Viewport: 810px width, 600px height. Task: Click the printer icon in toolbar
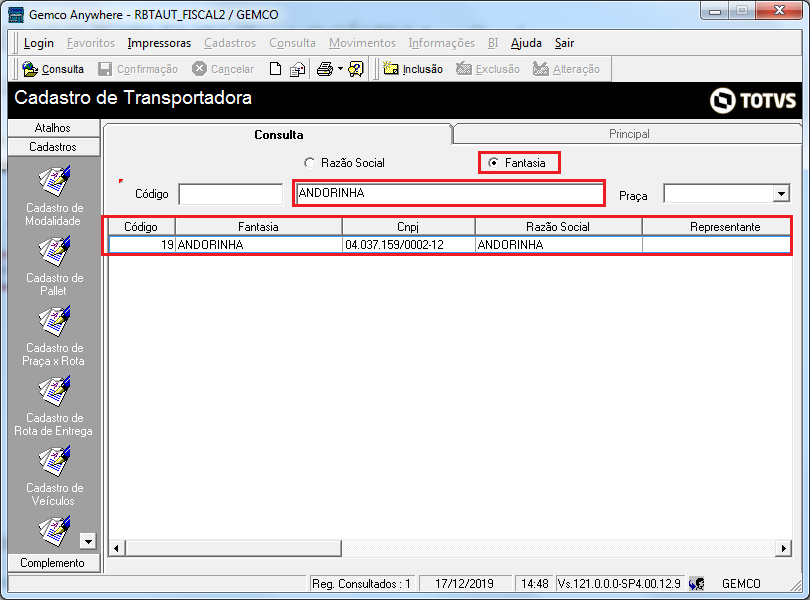(324, 69)
